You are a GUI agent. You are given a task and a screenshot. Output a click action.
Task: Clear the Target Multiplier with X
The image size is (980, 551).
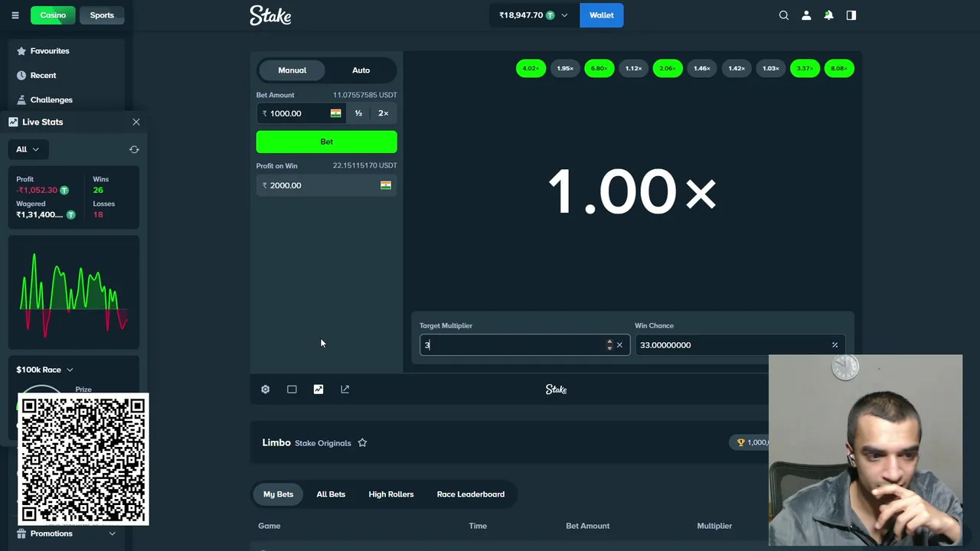(619, 345)
